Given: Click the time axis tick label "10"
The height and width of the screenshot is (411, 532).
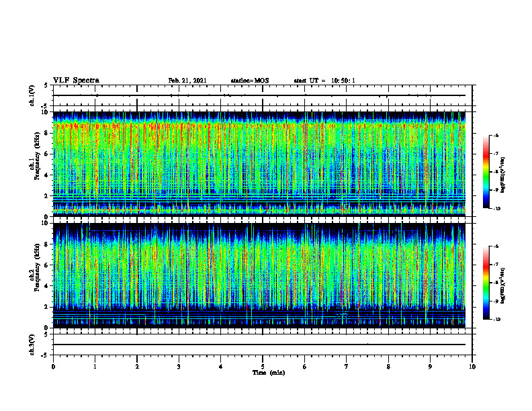Looking at the screenshot, I should pos(472,367).
